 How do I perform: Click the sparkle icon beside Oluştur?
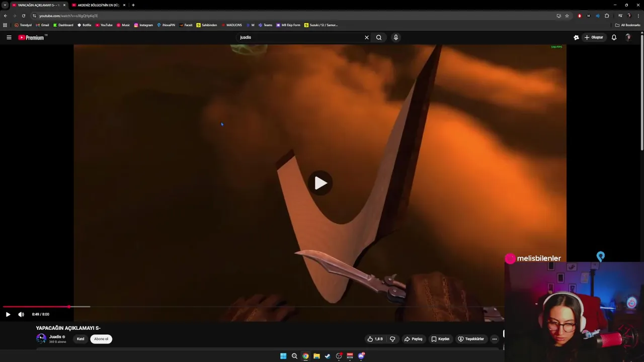pos(576,37)
